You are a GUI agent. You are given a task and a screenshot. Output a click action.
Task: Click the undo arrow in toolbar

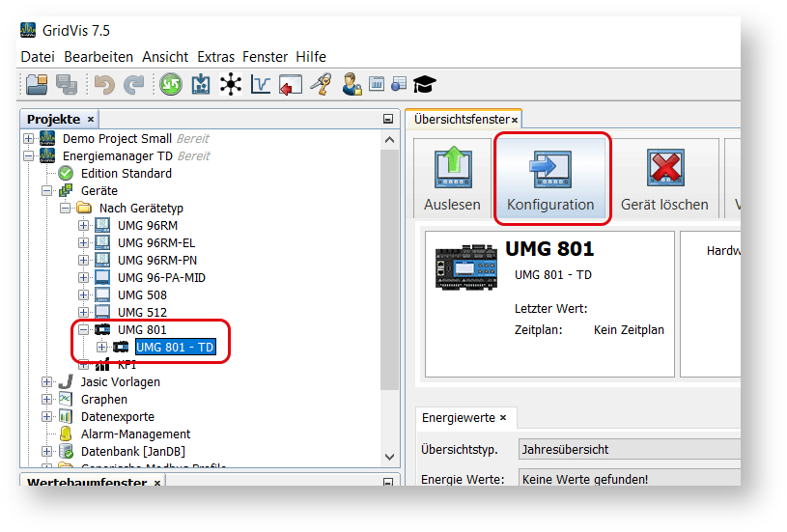(104, 85)
